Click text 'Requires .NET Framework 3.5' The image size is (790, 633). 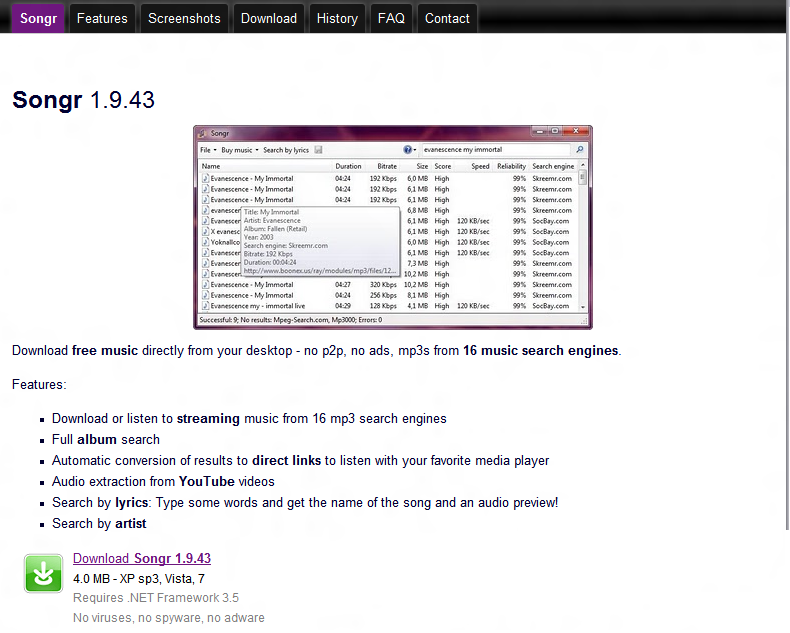pyautogui.click(x=156, y=598)
